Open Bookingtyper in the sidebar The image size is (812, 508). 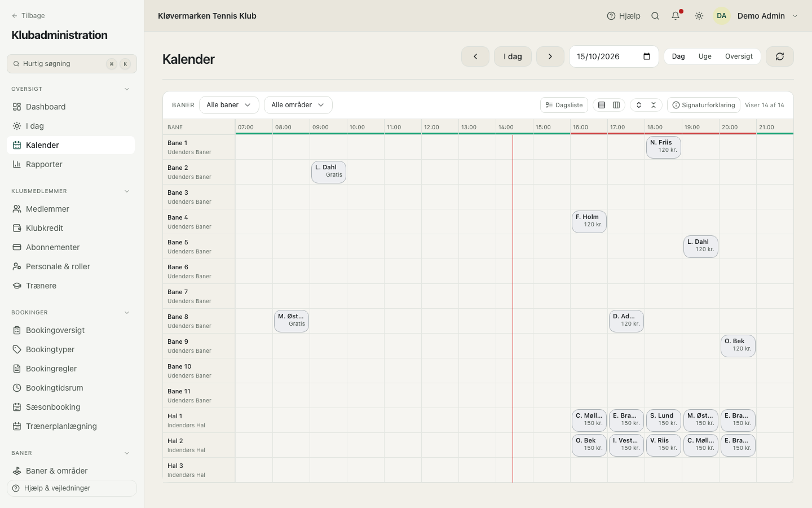pyautogui.click(x=70, y=349)
